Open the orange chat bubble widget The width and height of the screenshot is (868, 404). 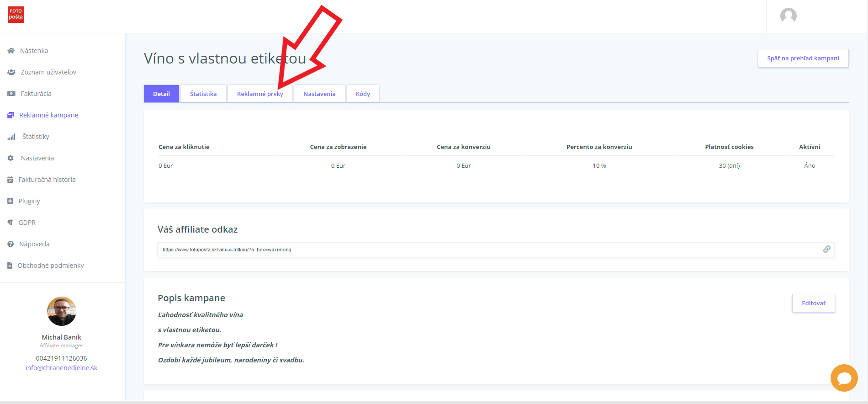click(x=844, y=378)
